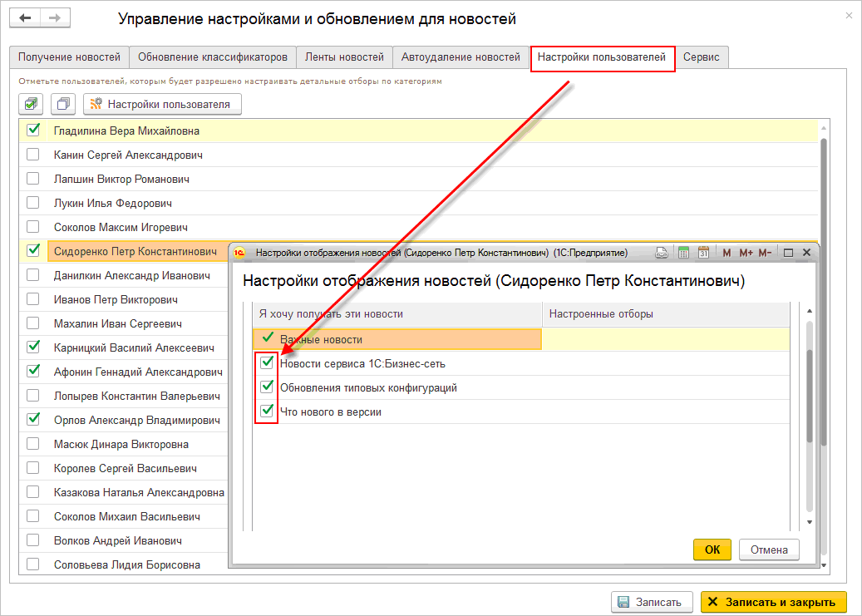Enable the checkbox for Канин Сергей Александрович
The width and height of the screenshot is (862, 616).
click(x=32, y=154)
